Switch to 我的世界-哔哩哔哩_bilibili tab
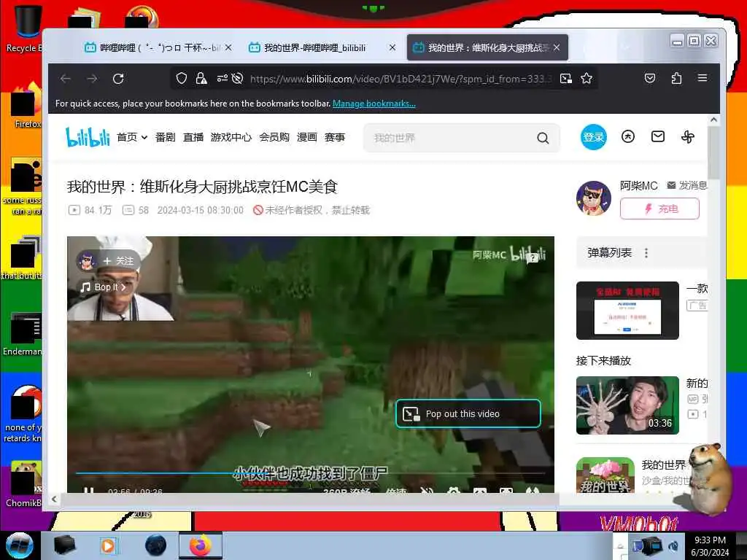The width and height of the screenshot is (747, 560). point(314,47)
